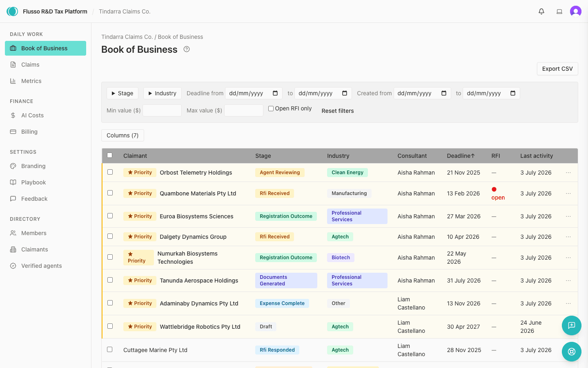Open row actions for Numurkah Biosystems Technologies
The width and height of the screenshot is (588, 368).
(x=568, y=258)
